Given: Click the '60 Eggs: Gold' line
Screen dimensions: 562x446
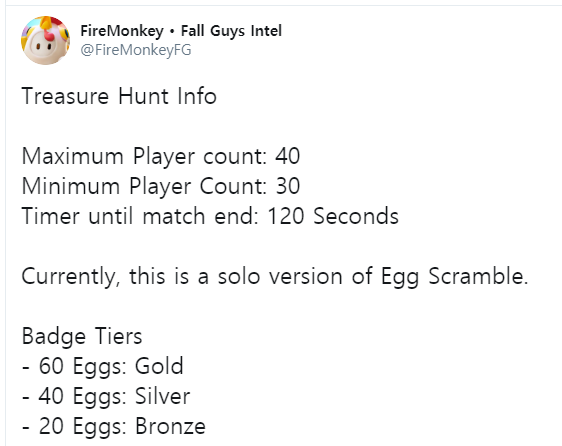Looking at the screenshot, I should [x=103, y=366].
